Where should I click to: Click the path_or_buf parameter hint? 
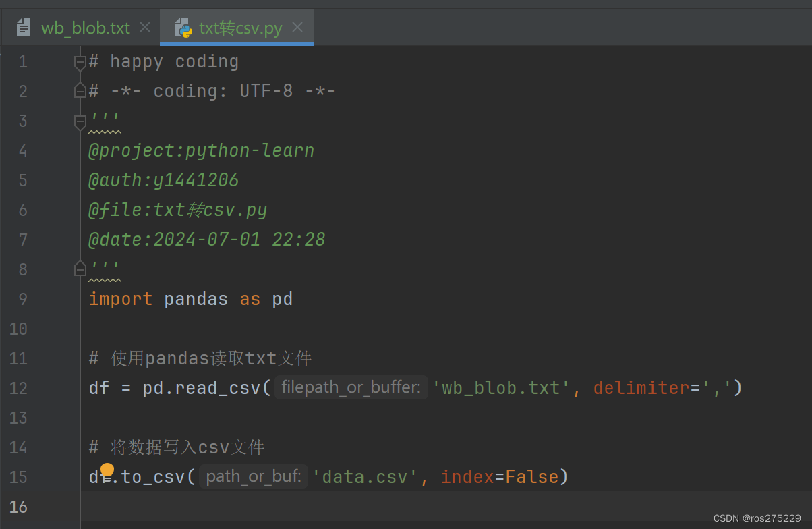(254, 476)
